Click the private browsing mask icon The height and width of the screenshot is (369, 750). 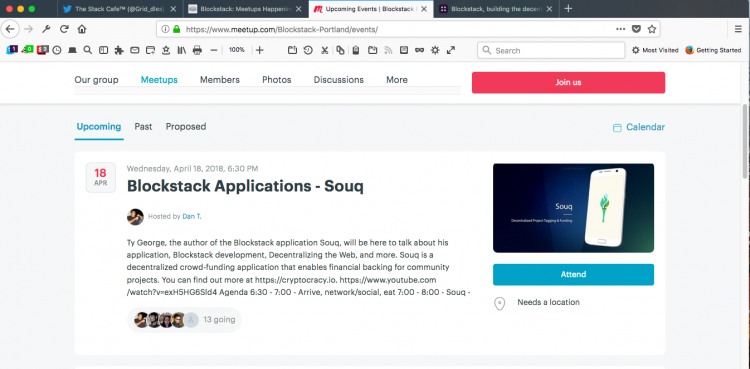pyautogui.click(x=419, y=50)
